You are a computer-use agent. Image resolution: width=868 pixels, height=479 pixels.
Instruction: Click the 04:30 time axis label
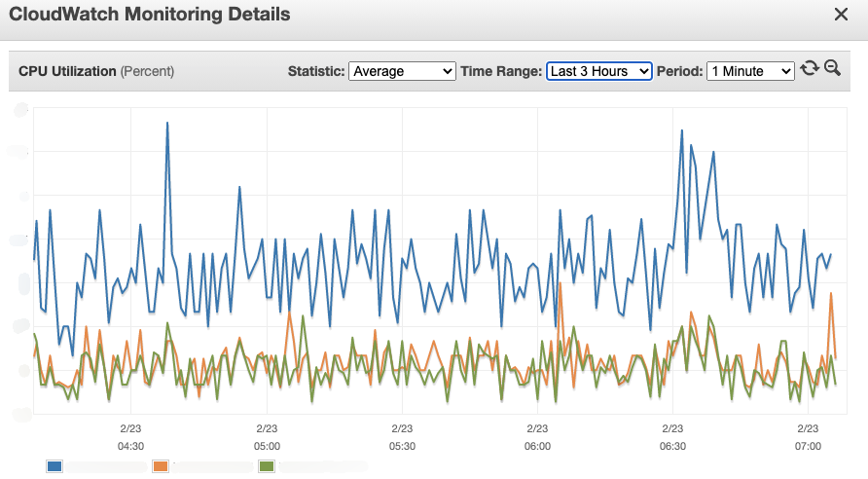tap(130, 446)
